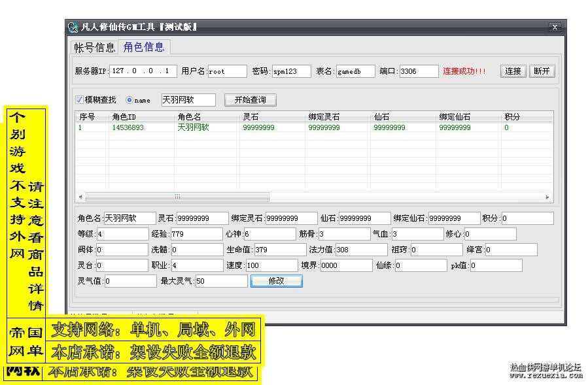Focus the 端口 input field
This screenshot has width=588, height=385.
419,71
